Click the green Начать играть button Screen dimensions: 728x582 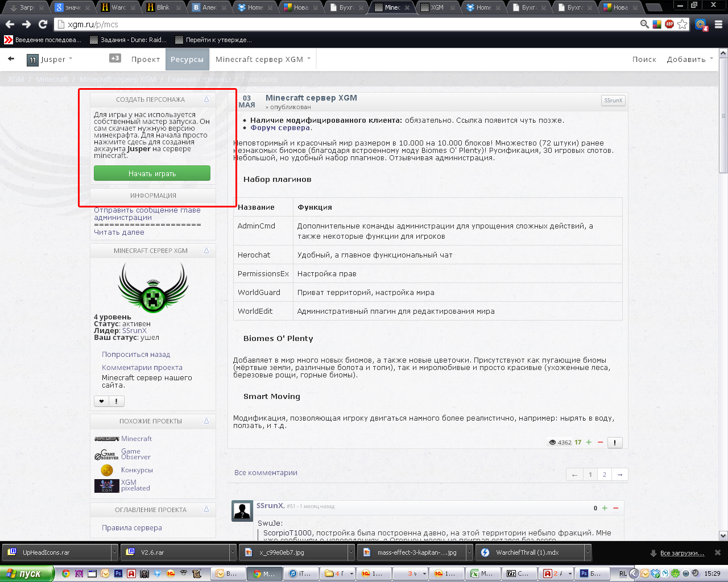coord(152,173)
